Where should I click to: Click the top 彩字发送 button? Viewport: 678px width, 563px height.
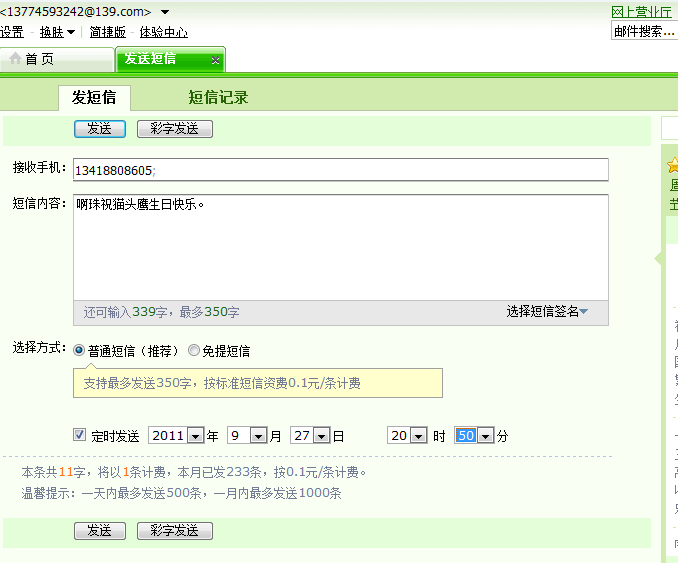point(175,129)
